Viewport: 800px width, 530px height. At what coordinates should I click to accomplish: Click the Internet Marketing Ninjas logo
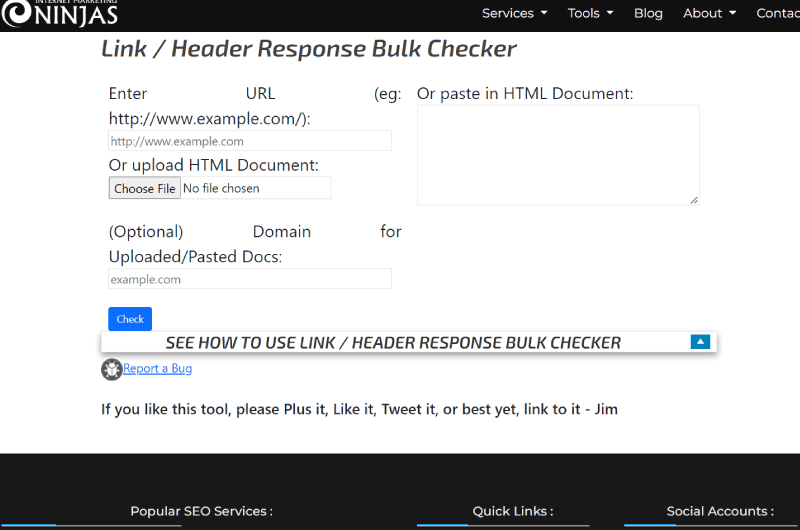pyautogui.click(x=60, y=13)
